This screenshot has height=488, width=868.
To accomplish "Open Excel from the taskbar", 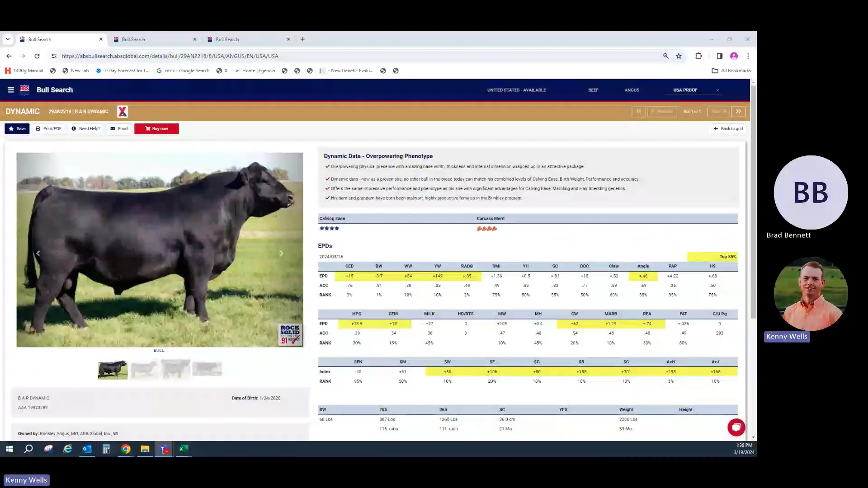I will tap(183, 449).
